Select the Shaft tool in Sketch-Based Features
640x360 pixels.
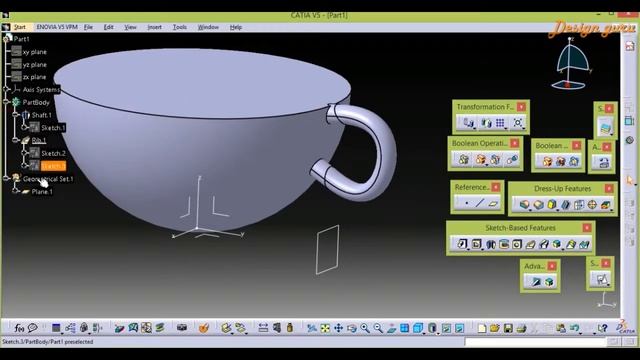(x=491, y=244)
